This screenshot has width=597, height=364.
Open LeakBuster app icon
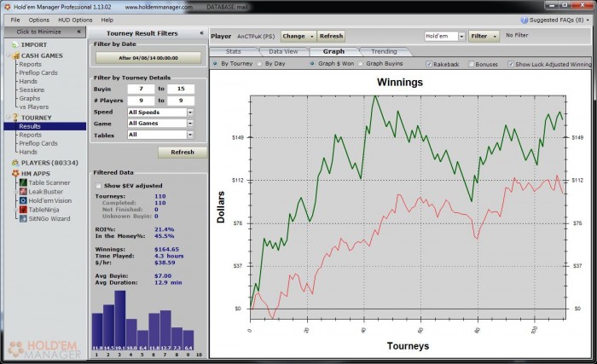pyautogui.click(x=23, y=192)
